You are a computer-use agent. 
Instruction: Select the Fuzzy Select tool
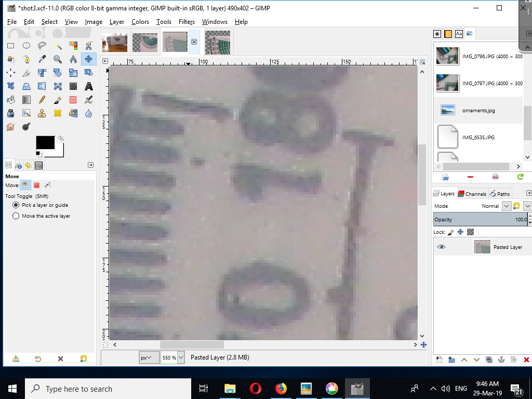58,46
